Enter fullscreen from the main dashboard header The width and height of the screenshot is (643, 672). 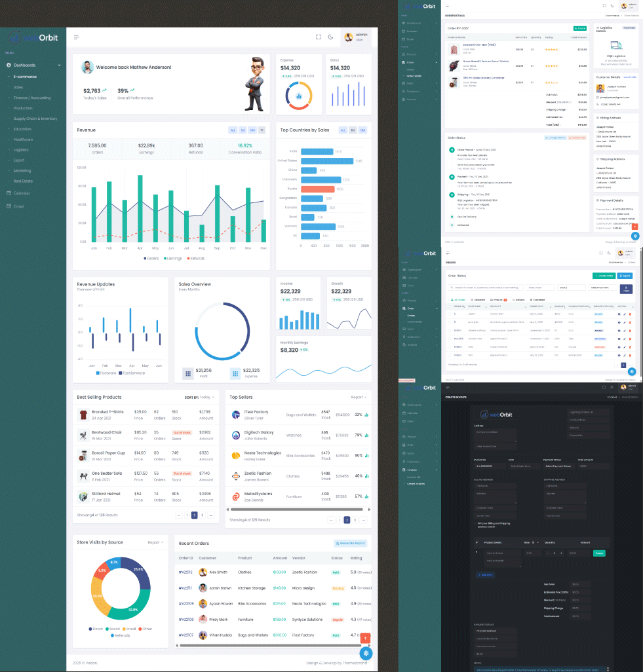(319, 37)
